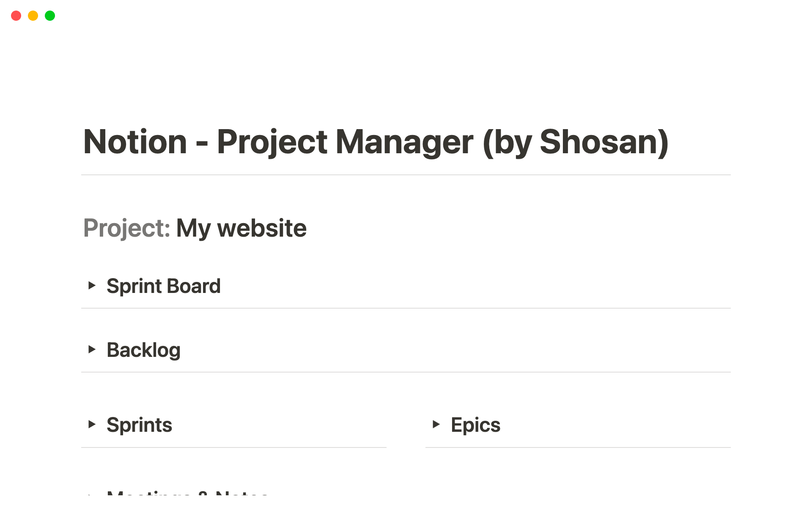
Task: Click the My website project name
Action: pyautogui.click(x=241, y=228)
